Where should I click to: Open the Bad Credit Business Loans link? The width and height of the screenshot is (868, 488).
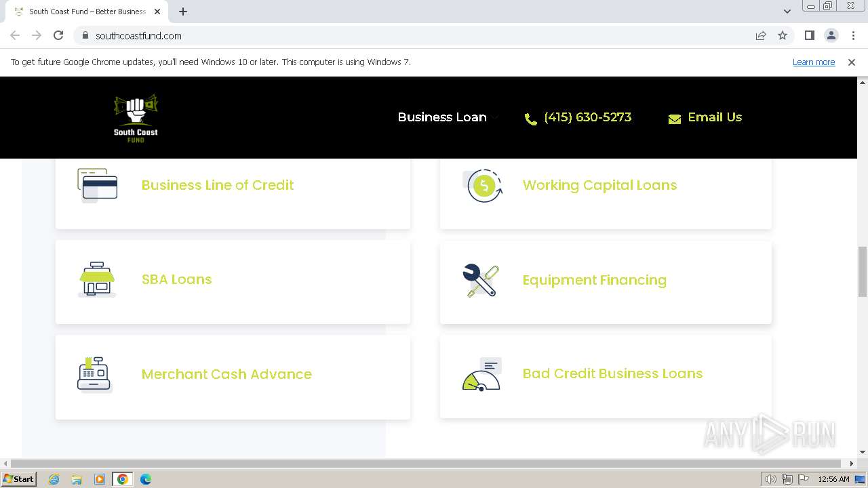pyautogui.click(x=612, y=373)
